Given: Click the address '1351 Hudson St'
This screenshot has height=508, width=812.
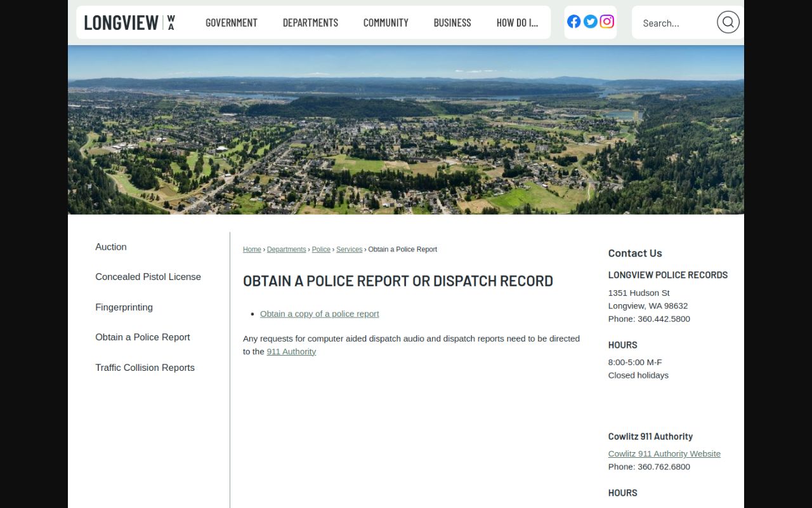Looking at the screenshot, I should [x=639, y=293].
